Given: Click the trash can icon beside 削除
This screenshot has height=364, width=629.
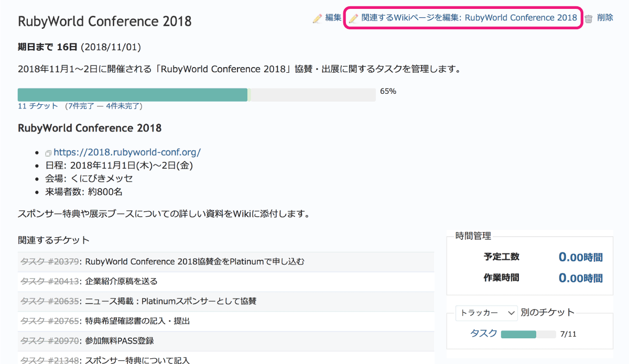Looking at the screenshot, I should point(589,18).
